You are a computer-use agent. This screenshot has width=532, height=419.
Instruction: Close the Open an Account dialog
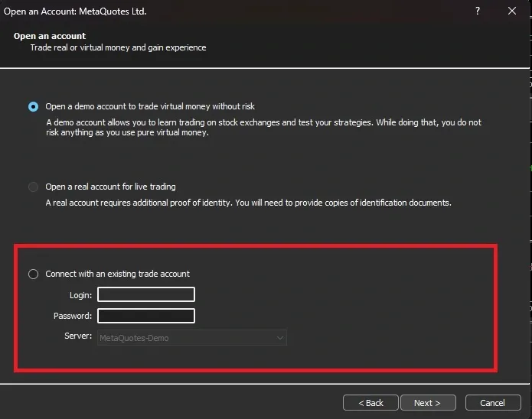pyautogui.click(x=512, y=11)
